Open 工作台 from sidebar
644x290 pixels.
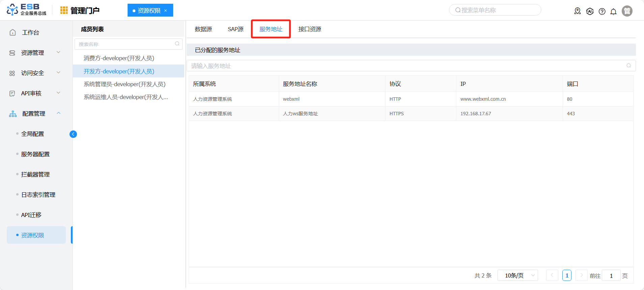pyautogui.click(x=30, y=32)
